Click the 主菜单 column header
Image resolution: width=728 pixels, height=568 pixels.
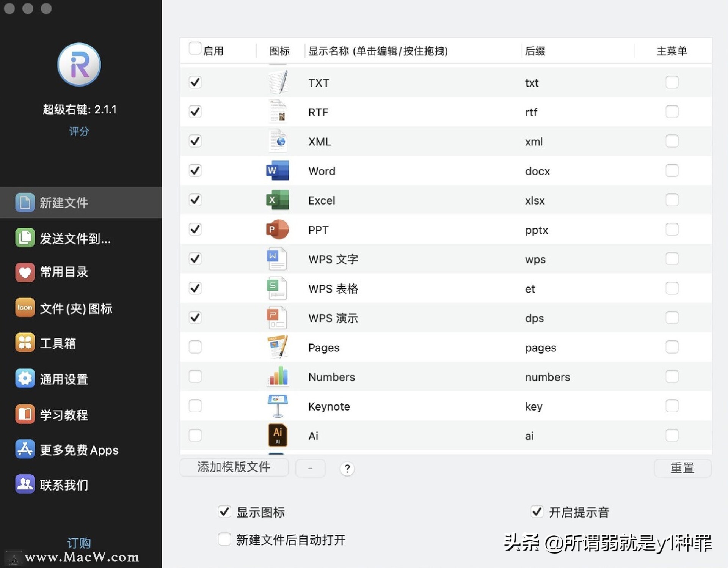point(672,51)
